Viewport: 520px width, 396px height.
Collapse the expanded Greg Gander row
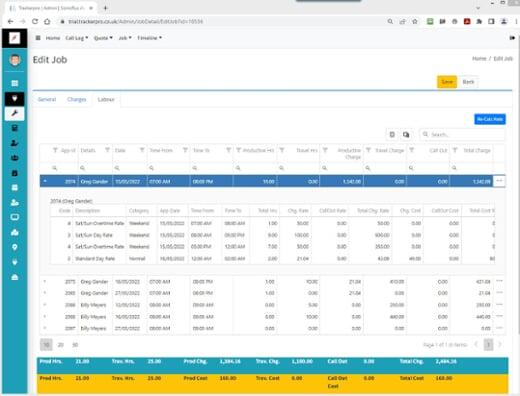pos(45,181)
